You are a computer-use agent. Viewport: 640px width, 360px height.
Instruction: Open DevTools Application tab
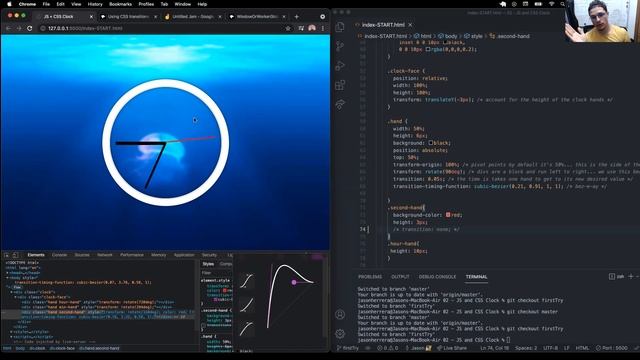point(184,255)
